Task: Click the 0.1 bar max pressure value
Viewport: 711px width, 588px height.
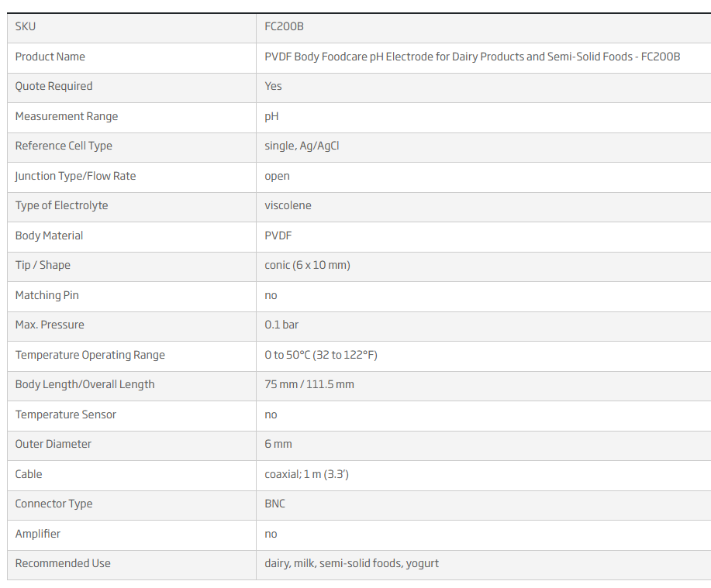Action: (281, 325)
